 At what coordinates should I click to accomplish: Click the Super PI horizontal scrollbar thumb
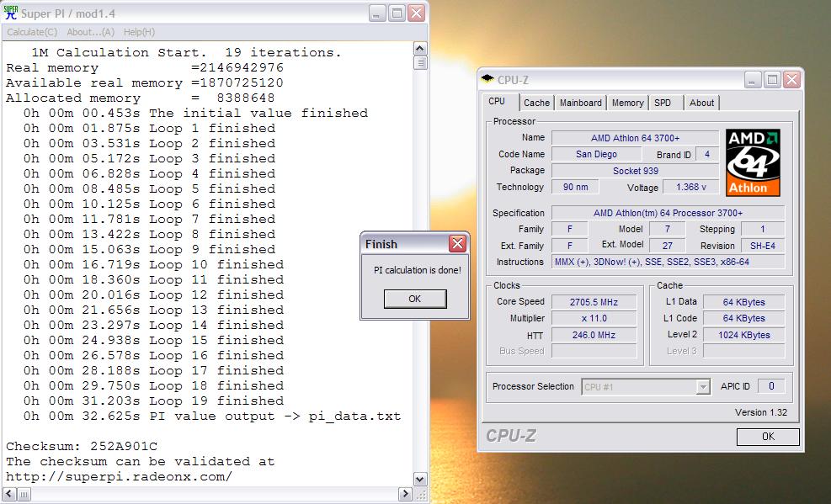coord(24,494)
